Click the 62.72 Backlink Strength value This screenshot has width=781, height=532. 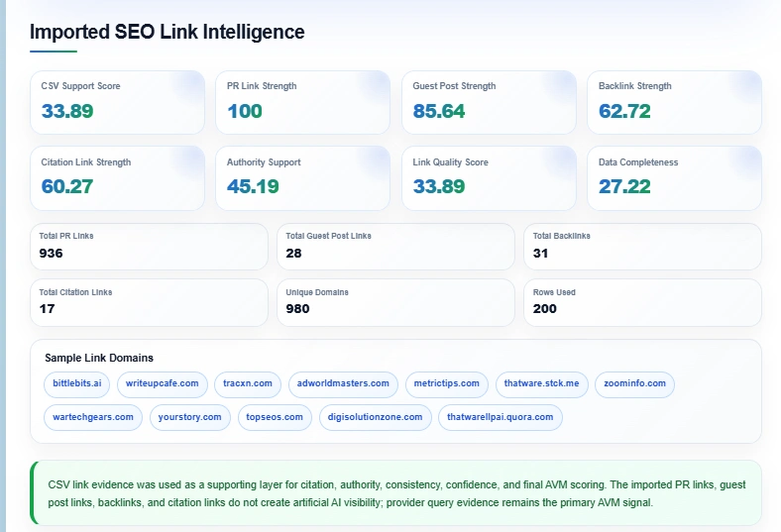(x=624, y=111)
